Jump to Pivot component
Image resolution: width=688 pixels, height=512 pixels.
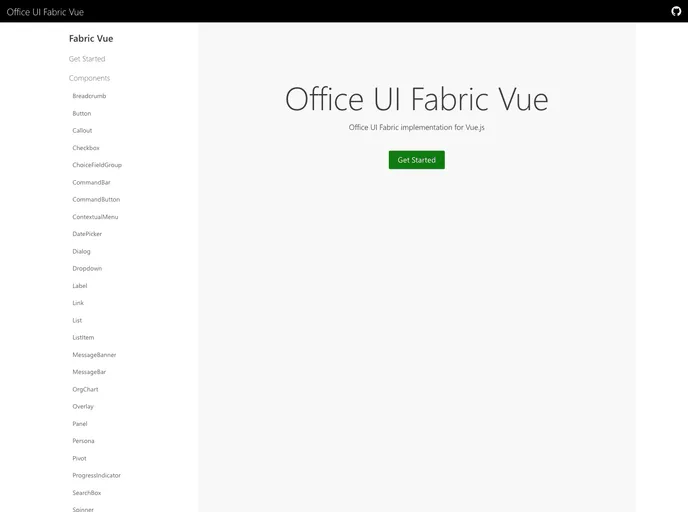[x=79, y=458]
